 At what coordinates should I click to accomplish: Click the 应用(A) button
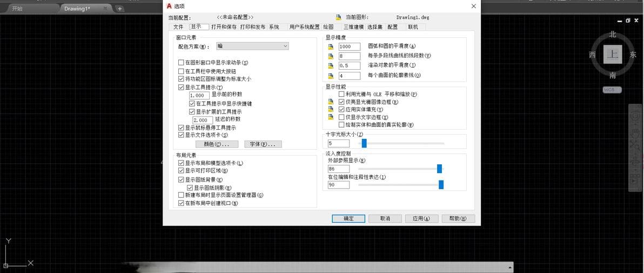pyautogui.click(x=421, y=219)
